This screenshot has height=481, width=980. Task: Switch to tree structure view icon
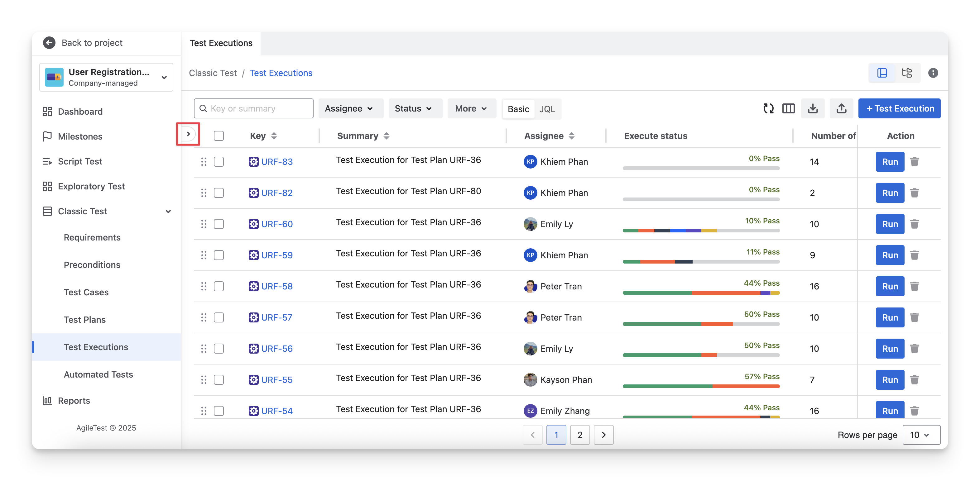[x=907, y=73]
